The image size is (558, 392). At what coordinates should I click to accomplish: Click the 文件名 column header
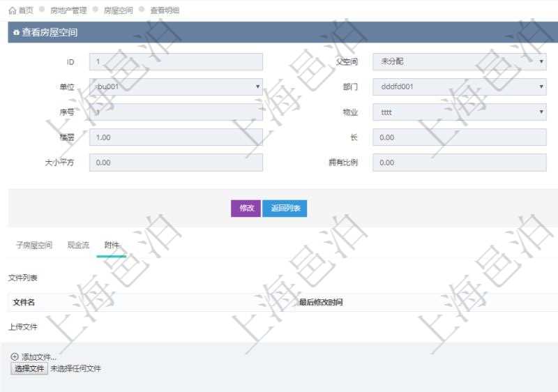(x=24, y=302)
